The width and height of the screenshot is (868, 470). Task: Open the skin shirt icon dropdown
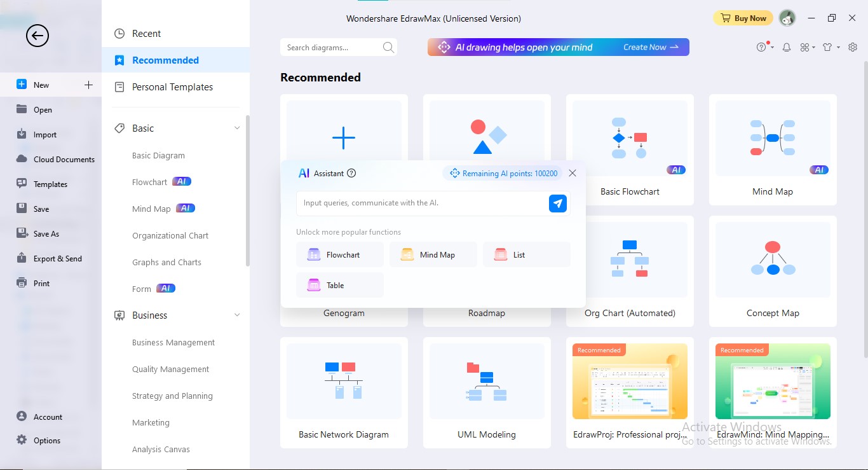coord(831,47)
